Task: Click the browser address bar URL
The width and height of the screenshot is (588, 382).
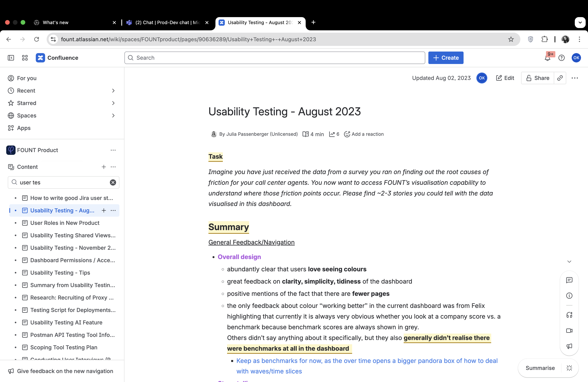Action: coord(188,39)
